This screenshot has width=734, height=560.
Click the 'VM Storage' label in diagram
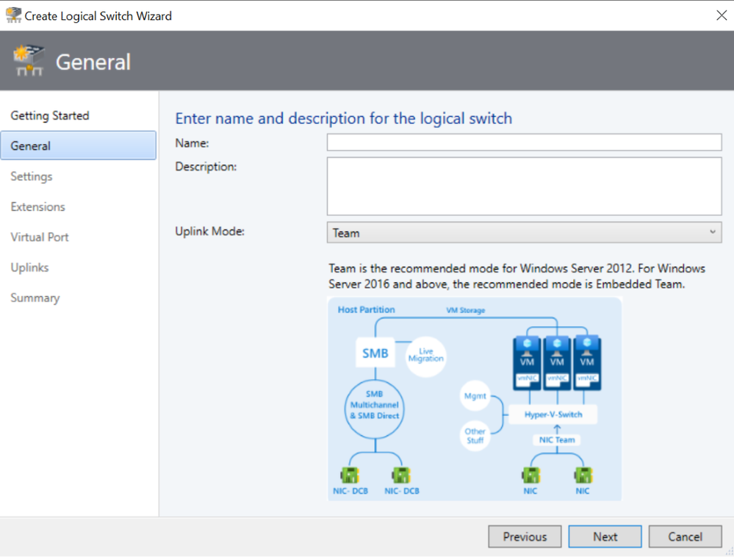(x=465, y=310)
